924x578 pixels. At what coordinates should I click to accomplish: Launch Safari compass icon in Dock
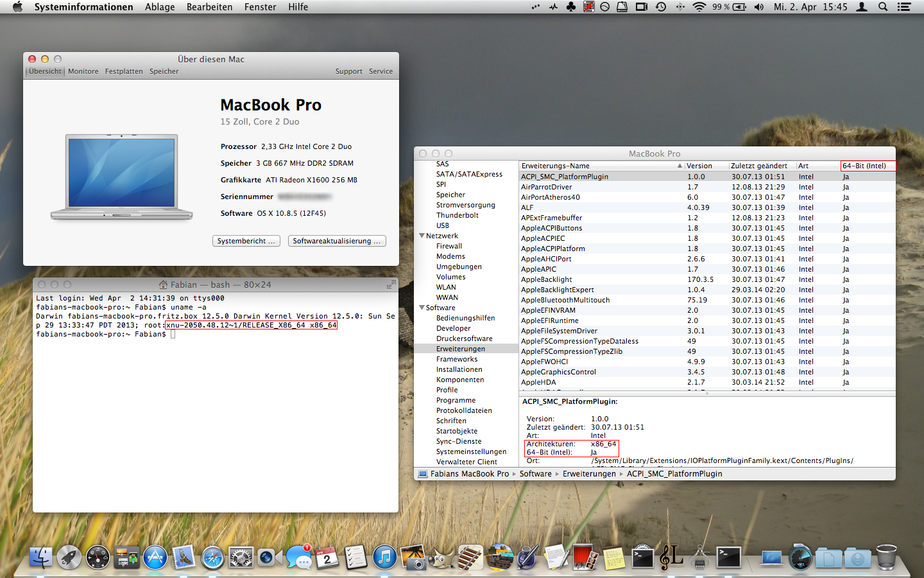pyautogui.click(x=212, y=557)
